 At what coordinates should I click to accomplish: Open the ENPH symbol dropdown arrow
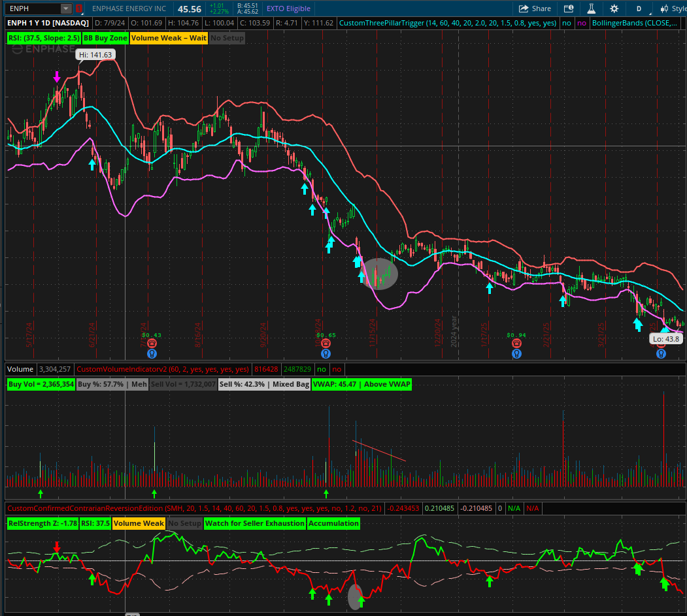coord(66,8)
